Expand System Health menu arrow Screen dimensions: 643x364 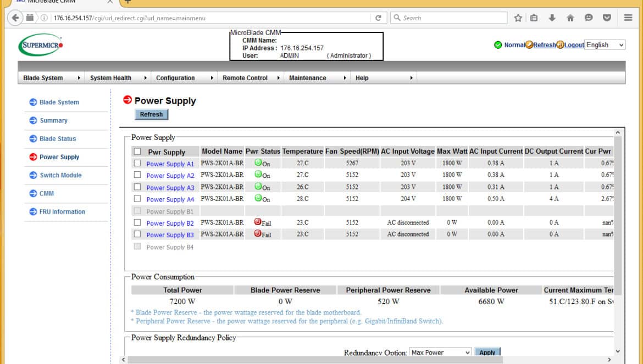point(145,78)
